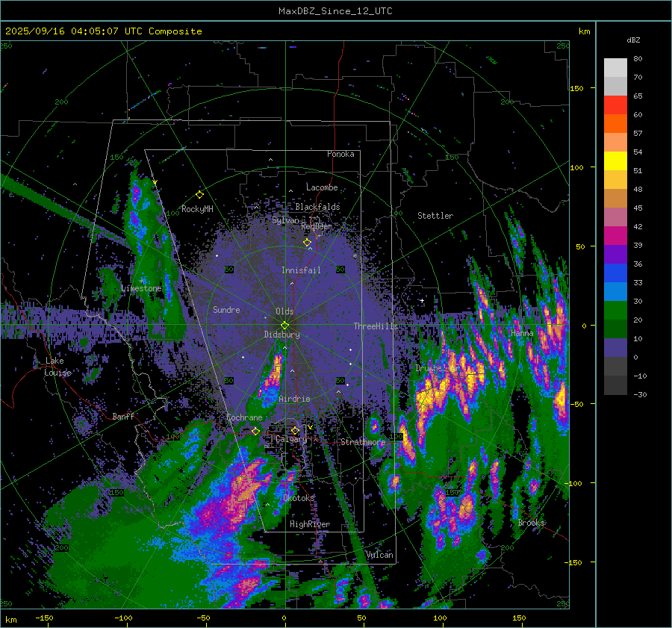The width and height of the screenshot is (672, 628).
Task: Select the magenta swatch in dBZ legend
Action: (615, 236)
